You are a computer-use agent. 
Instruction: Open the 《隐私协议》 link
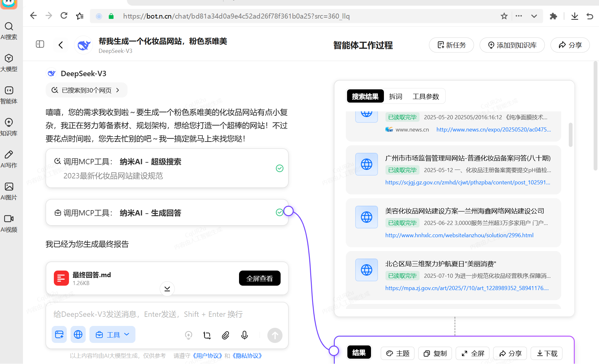247,356
